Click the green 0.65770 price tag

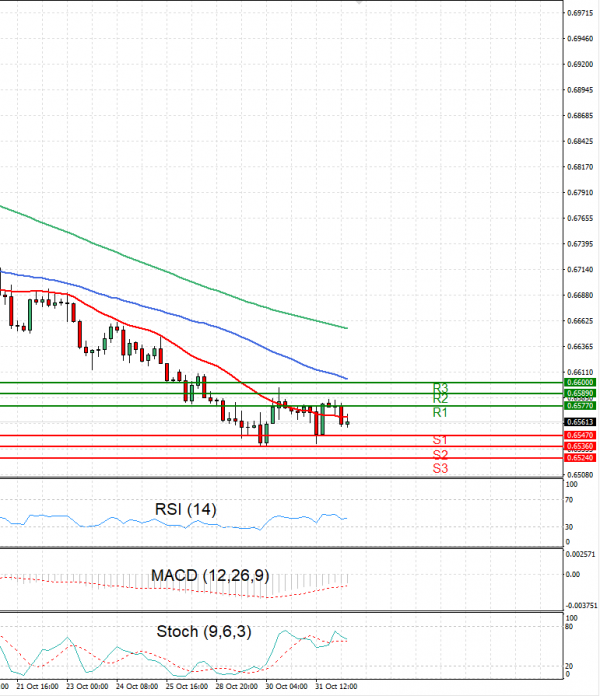(580, 406)
